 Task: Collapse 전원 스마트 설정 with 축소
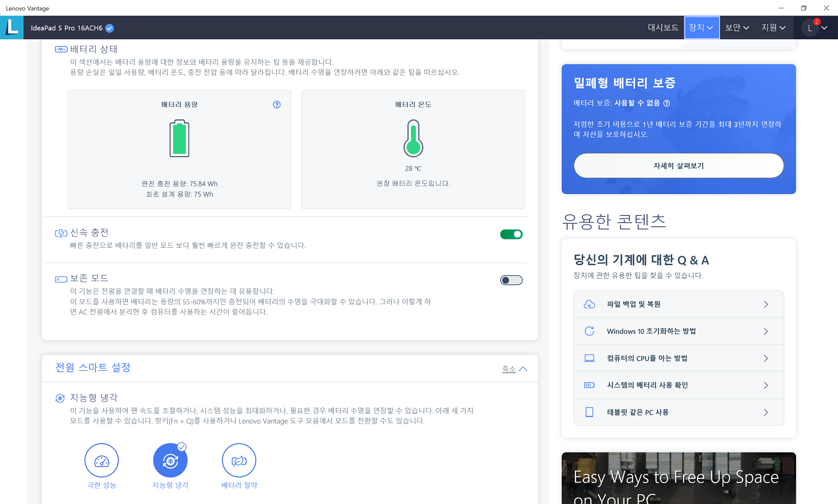pyautogui.click(x=514, y=369)
